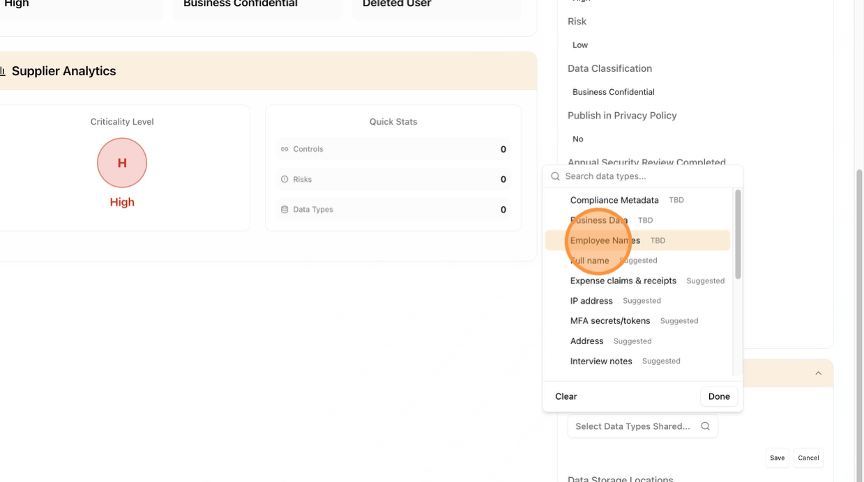Open the Select Data Types Shared dropdown
This screenshot has width=864, height=482.
[633, 426]
